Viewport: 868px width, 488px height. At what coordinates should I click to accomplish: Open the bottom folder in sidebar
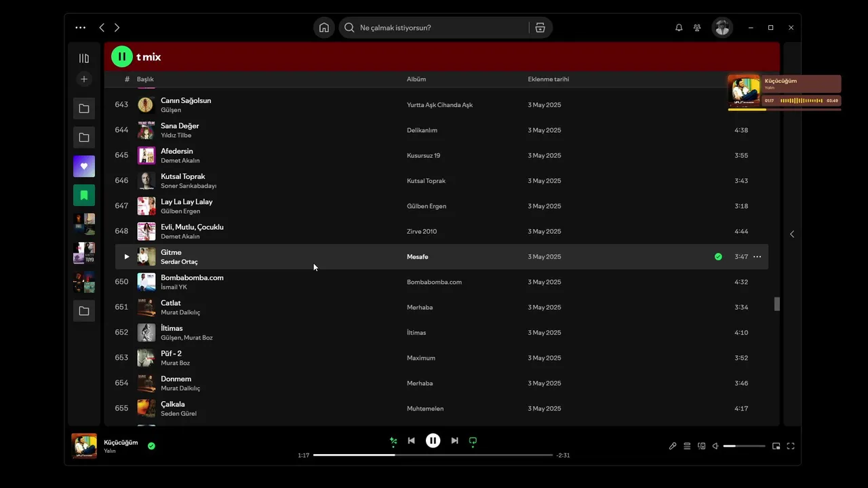(x=84, y=311)
